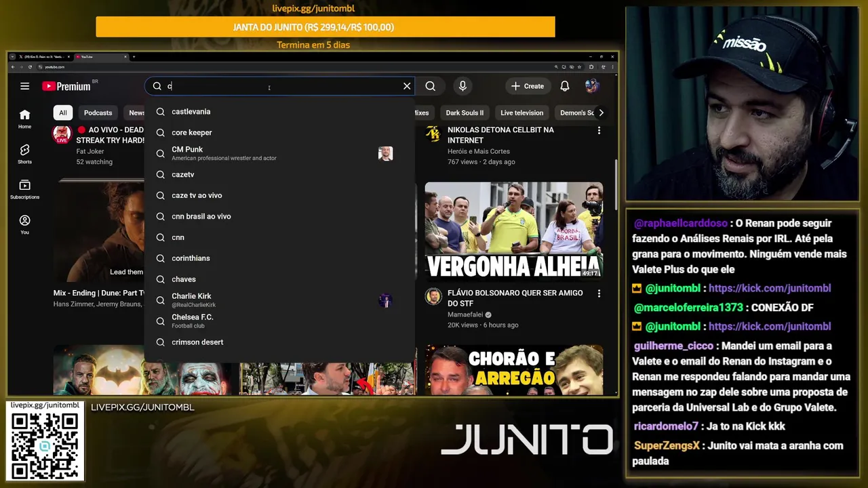The width and height of the screenshot is (868, 488).
Task: Open the Chorão e Arregão video thumbnail
Action: click(x=514, y=370)
